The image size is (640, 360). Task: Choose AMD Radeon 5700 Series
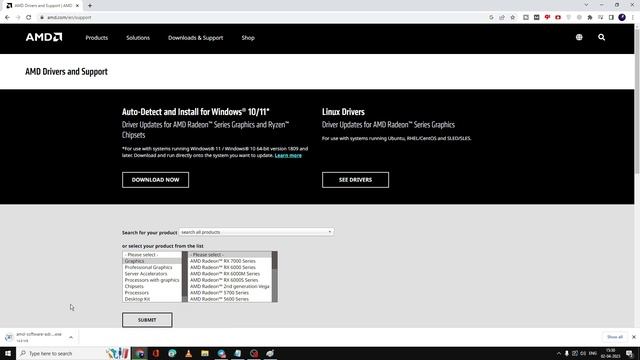click(230, 293)
